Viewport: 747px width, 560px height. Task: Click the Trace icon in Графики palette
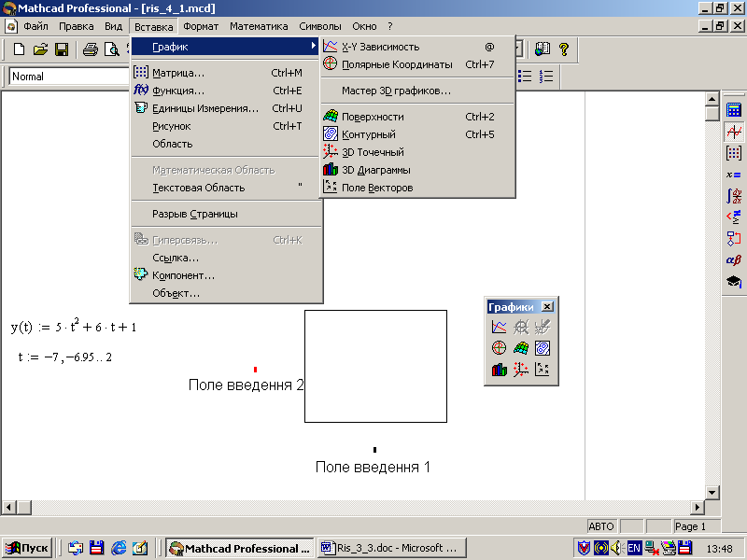coord(543,327)
